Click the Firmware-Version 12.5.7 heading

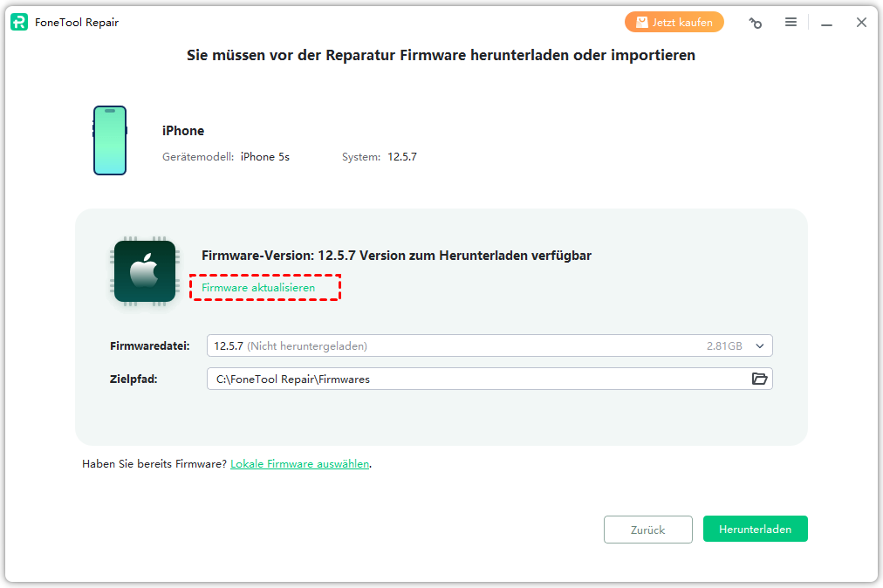click(396, 256)
